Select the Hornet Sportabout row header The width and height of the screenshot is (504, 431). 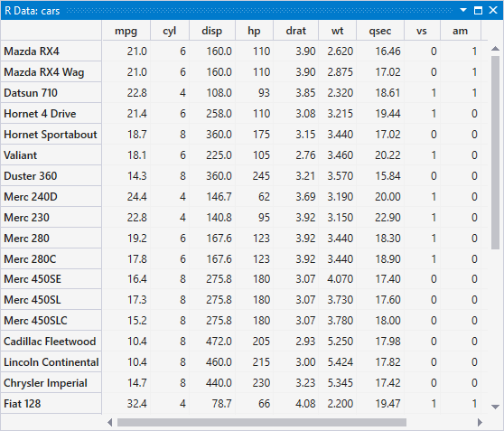click(51, 134)
